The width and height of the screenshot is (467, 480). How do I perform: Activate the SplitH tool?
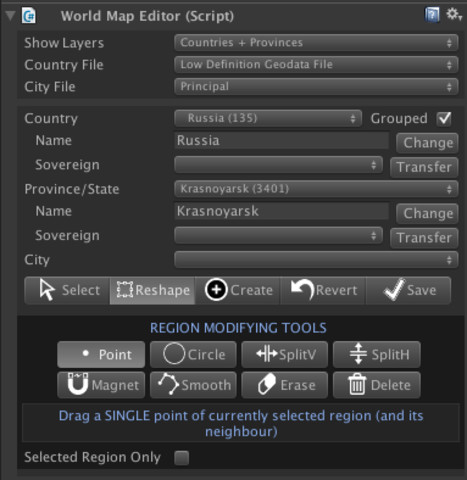(x=377, y=354)
